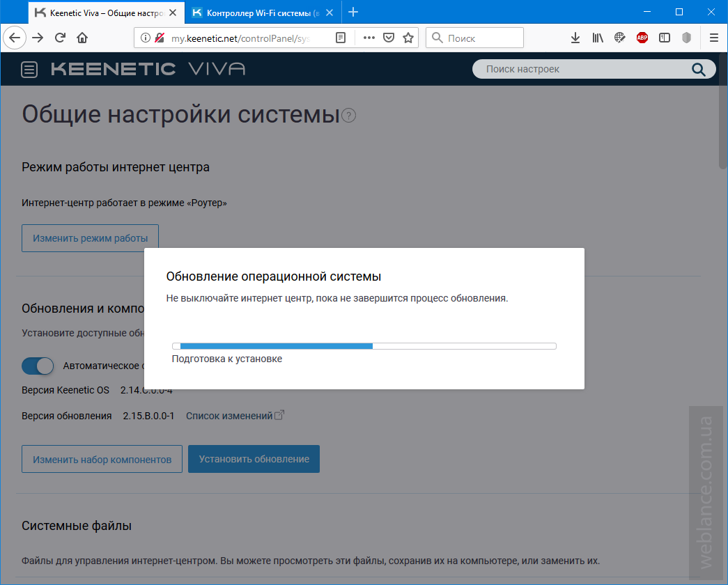Screen dimensions: 728x585
Task: Go back to the previous page
Action: [15, 38]
